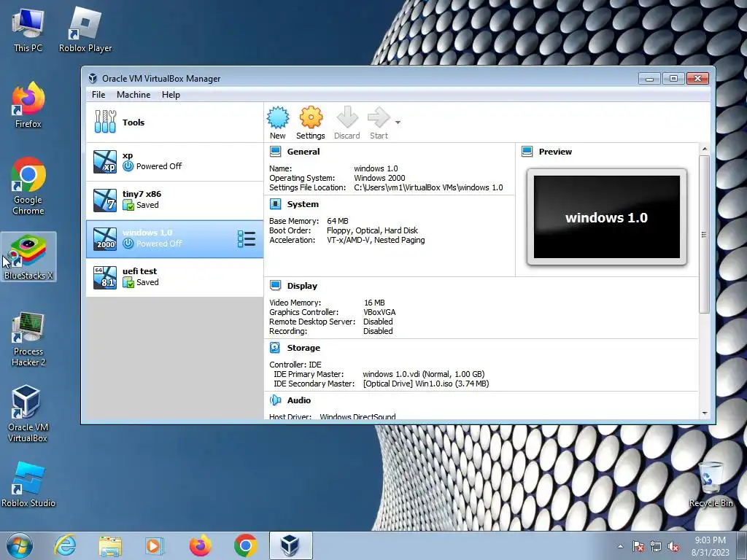Click the This PC desktop icon
The image size is (747, 560).
pos(28,29)
